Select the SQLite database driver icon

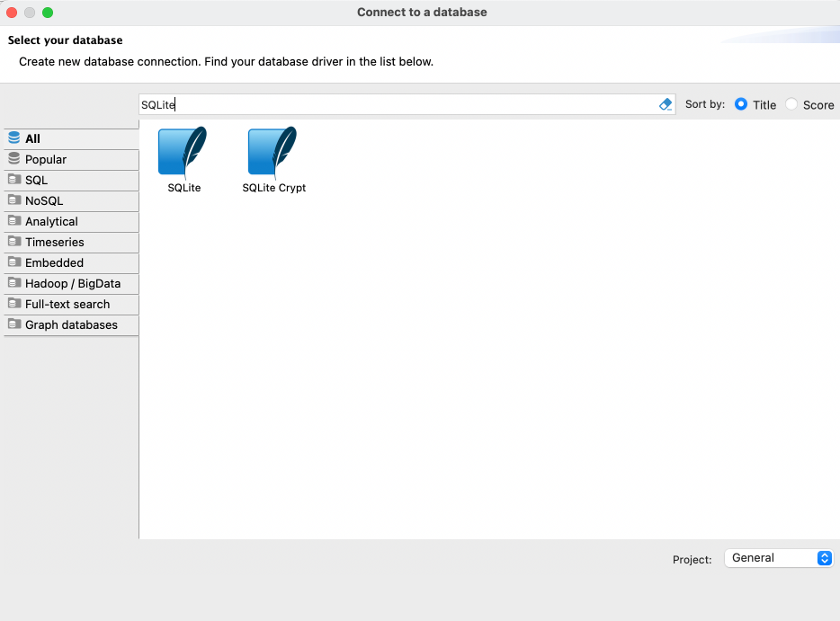point(183,151)
